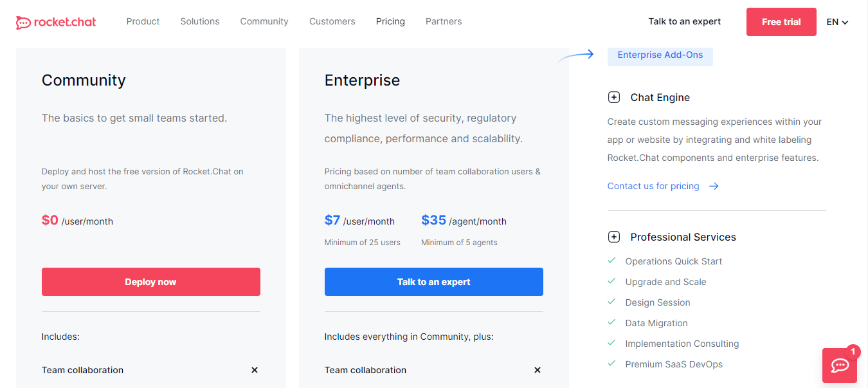Image resolution: width=868 pixels, height=388 pixels.
Task: Follow the Contact us for pricing link
Action: (653, 186)
